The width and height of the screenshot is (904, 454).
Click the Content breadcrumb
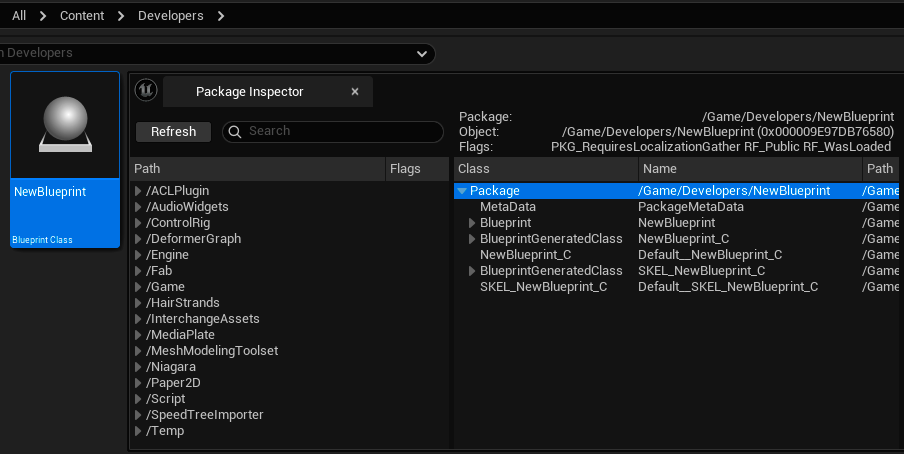(82, 16)
